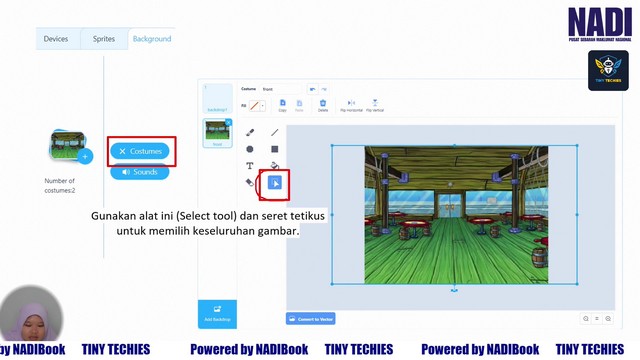Pick the Text tool

[x=250, y=166]
